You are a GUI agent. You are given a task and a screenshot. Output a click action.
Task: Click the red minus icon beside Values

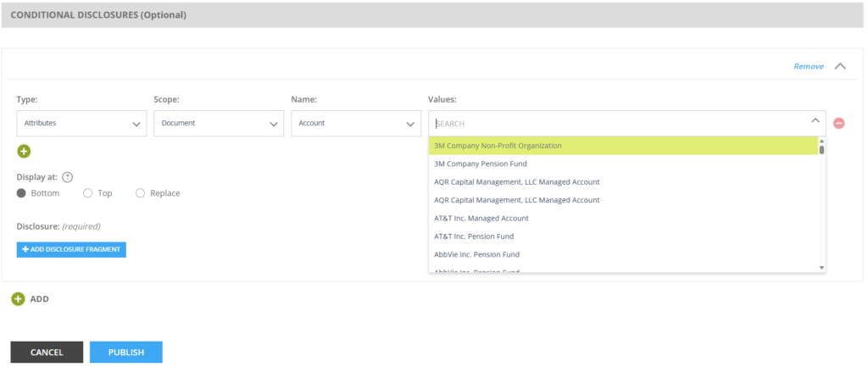tap(838, 123)
